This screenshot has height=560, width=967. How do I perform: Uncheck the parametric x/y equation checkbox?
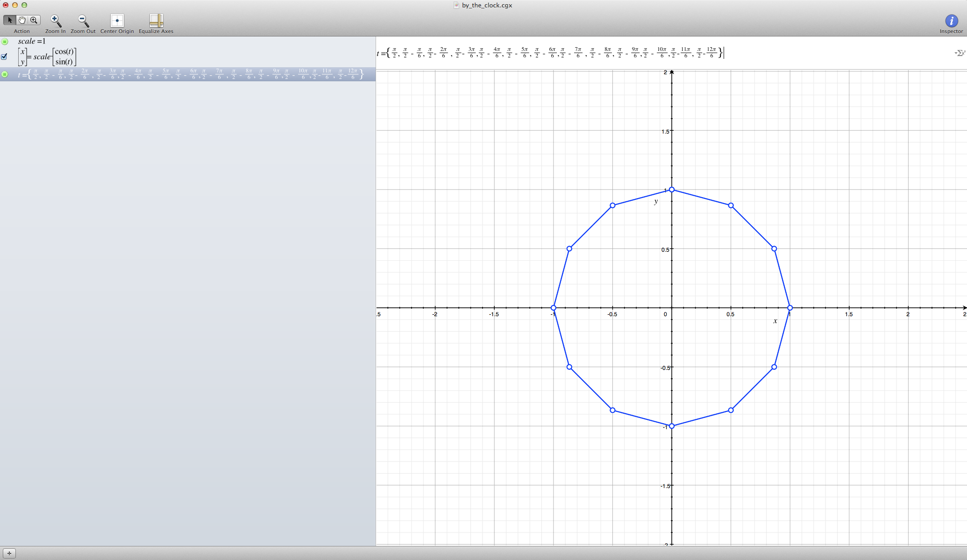click(x=4, y=56)
